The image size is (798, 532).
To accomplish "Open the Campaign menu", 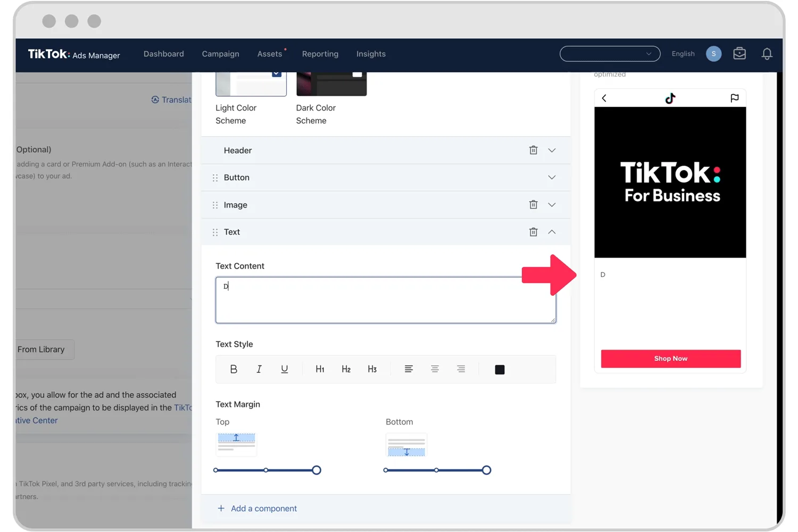I will [221, 54].
